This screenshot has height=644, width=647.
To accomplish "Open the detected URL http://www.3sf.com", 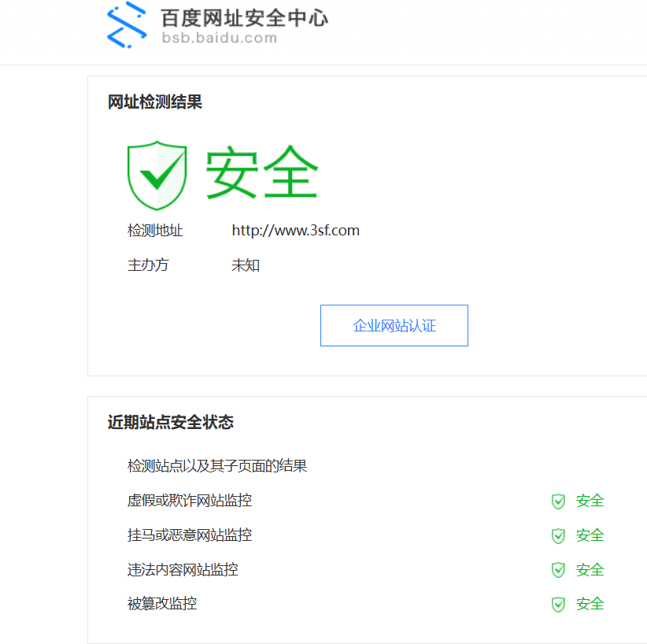I will [295, 230].
